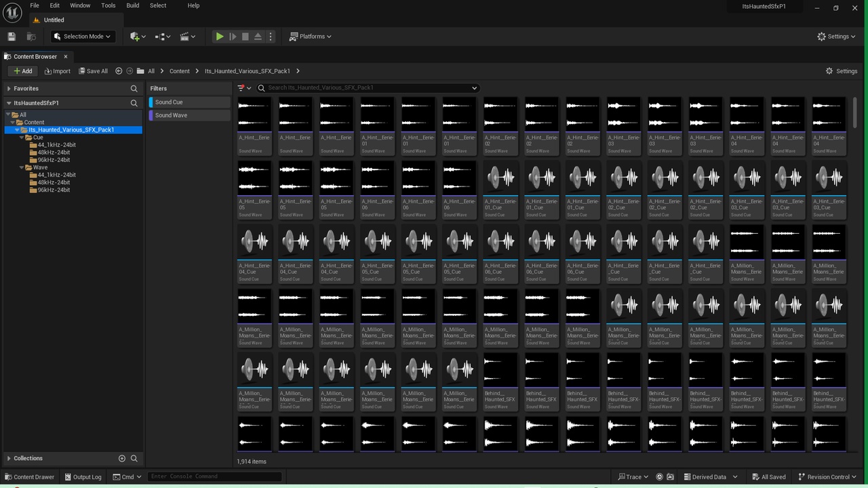Screen dimensions: 868x488
Task: Select the Content folder in tree
Action: (x=34, y=123)
